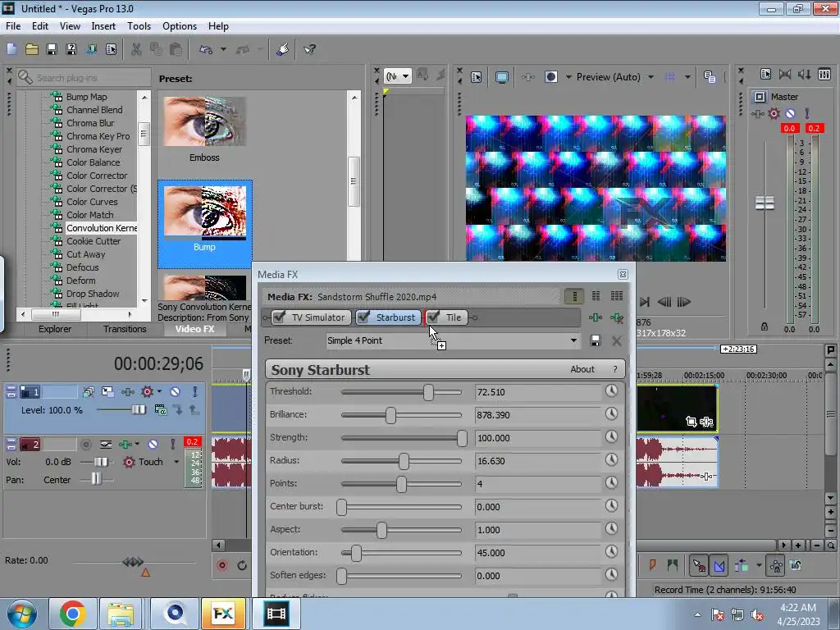Click the Split Screen View icon in preview
Screen dimensions: 840x630
[551, 77]
